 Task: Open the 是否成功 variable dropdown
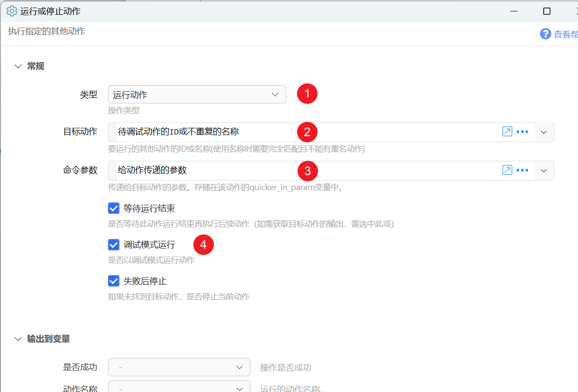coord(179,367)
